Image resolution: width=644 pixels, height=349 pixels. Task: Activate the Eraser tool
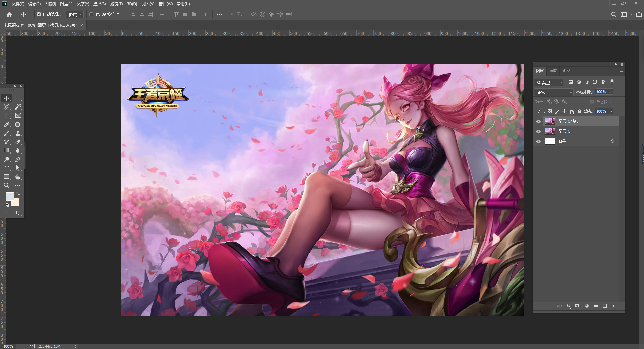point(18,142)
